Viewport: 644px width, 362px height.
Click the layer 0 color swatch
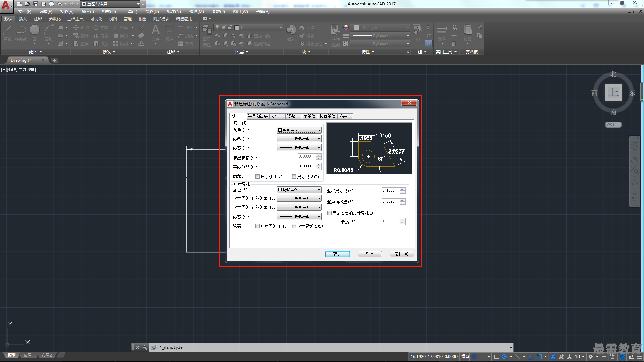click(x=237, y=27)
